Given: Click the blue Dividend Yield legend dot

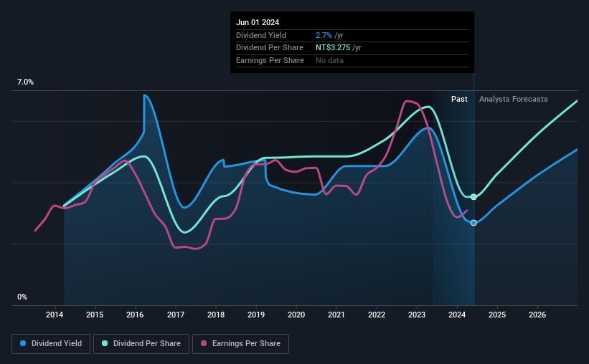Looking at the screenshot, I should 23,343.
